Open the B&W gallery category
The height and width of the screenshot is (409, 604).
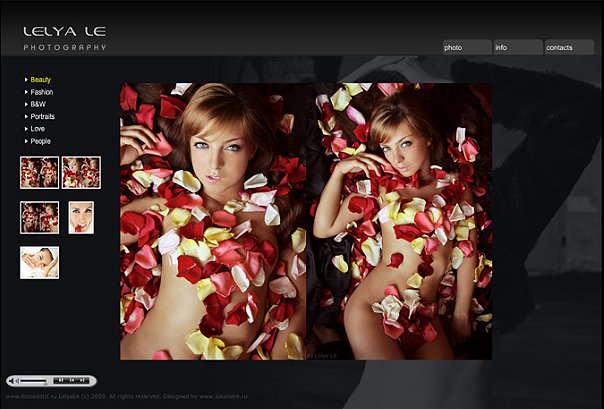pos(38,104)
